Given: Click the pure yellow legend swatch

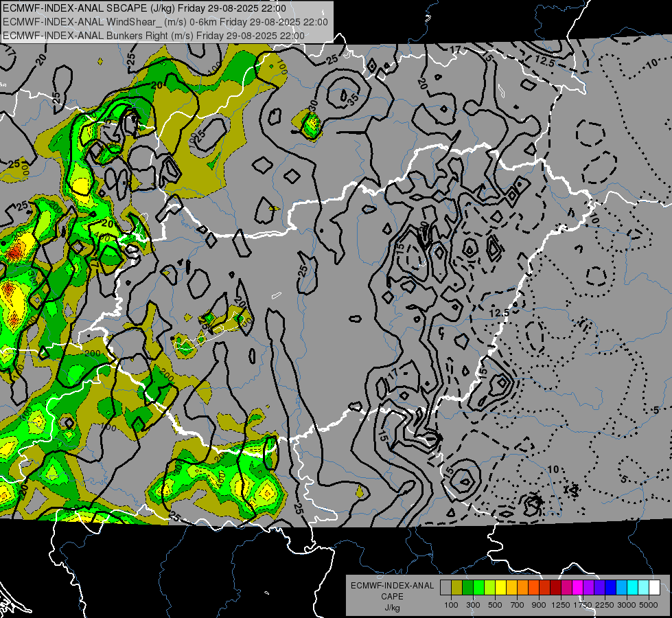Looking at the screenshot, I should pos(500,588).
